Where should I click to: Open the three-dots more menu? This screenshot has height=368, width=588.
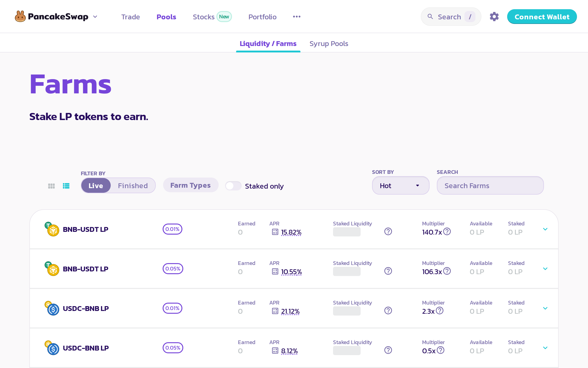pos(297,17)
